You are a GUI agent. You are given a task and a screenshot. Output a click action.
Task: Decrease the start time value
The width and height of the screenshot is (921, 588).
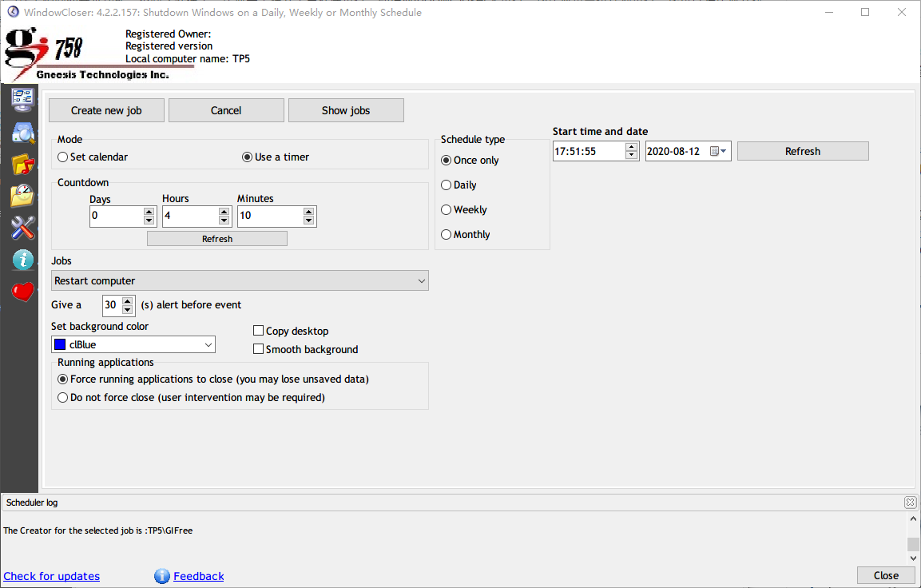coord(631,155)
